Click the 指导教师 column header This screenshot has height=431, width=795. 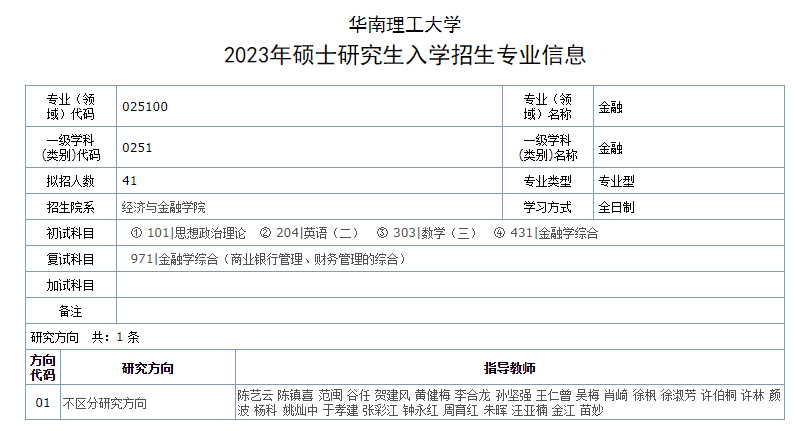click(510, 368)
